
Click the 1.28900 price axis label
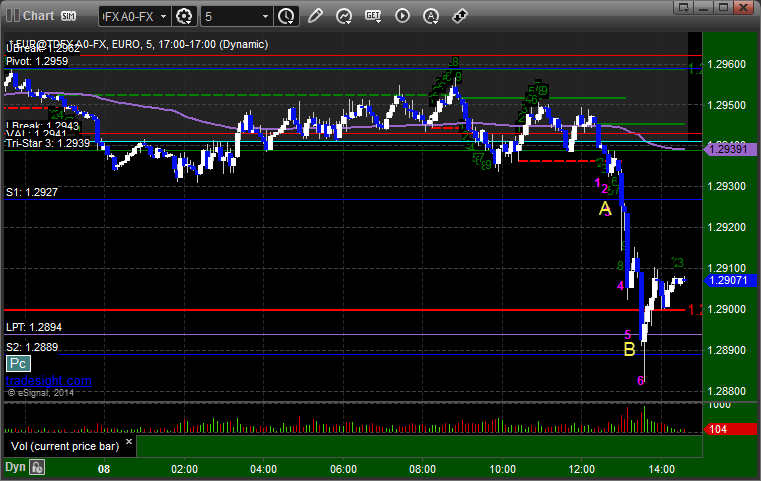pyautogui.click(x=727, y=350)
